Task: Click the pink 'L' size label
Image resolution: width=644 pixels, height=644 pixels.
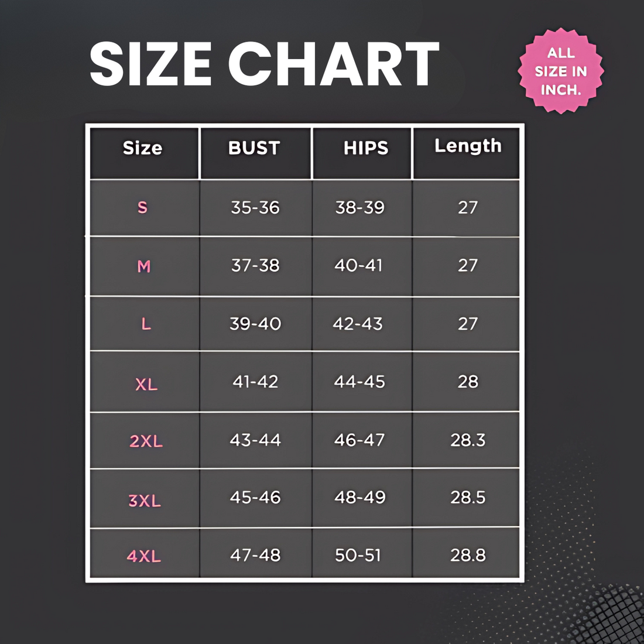Action: [x=146, y=324]
